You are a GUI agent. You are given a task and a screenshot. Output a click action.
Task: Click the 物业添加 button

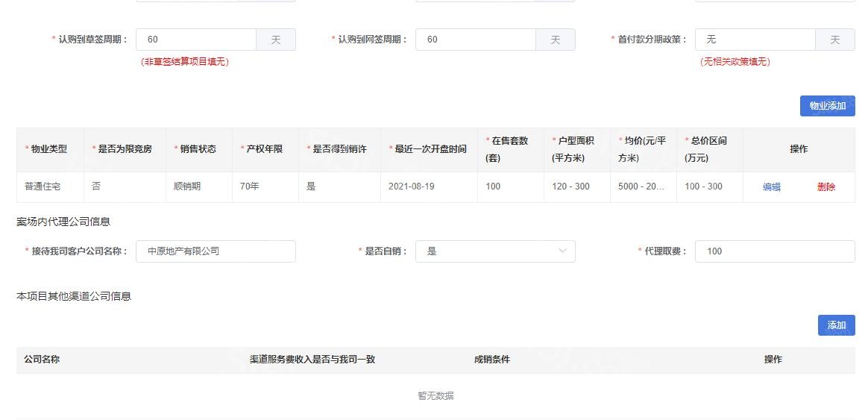pyautogui.click(x=827, y=106)
